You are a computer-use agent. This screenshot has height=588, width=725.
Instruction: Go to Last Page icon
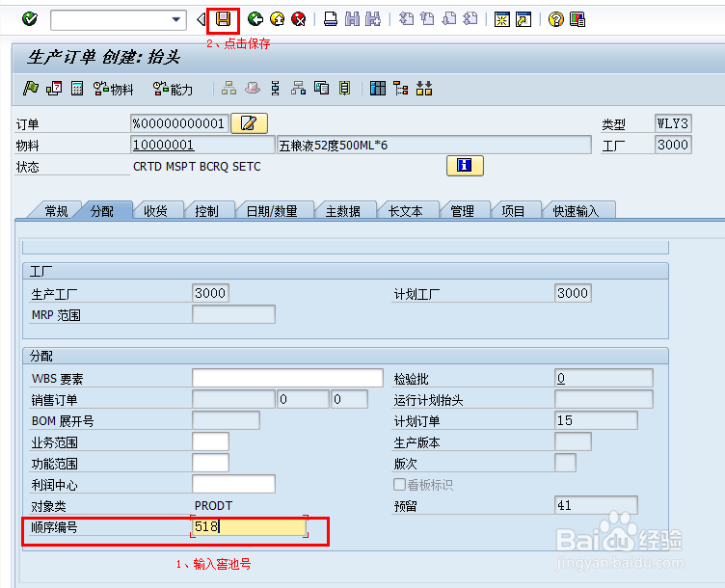click(470, 19)
